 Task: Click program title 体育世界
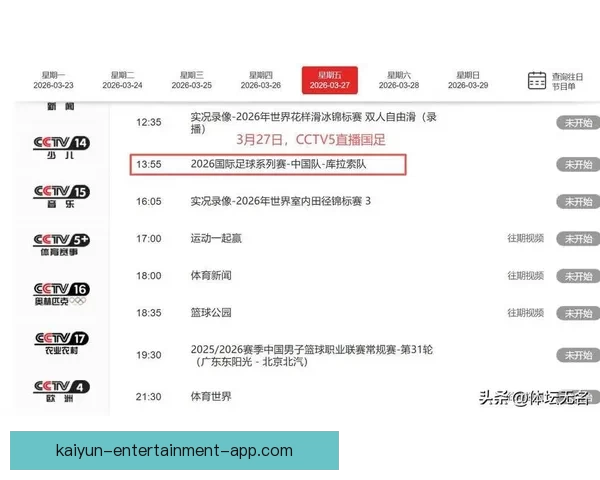coord(211,397)
